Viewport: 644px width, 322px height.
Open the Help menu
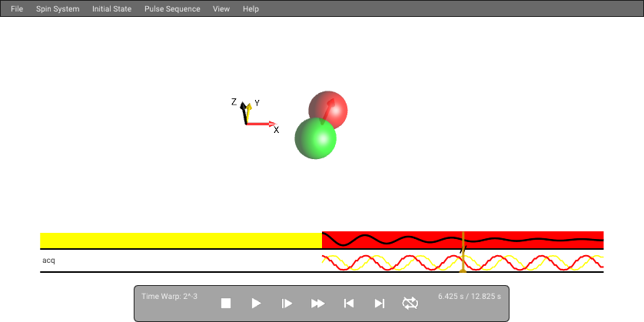click(251, 8)
